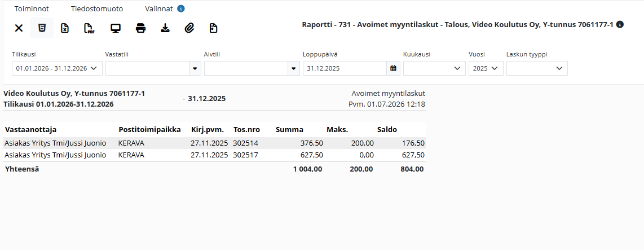Open calendar picker for Loppupäivä
The width and height of the screenshot is (644, 250).
[x=394, y=68]
